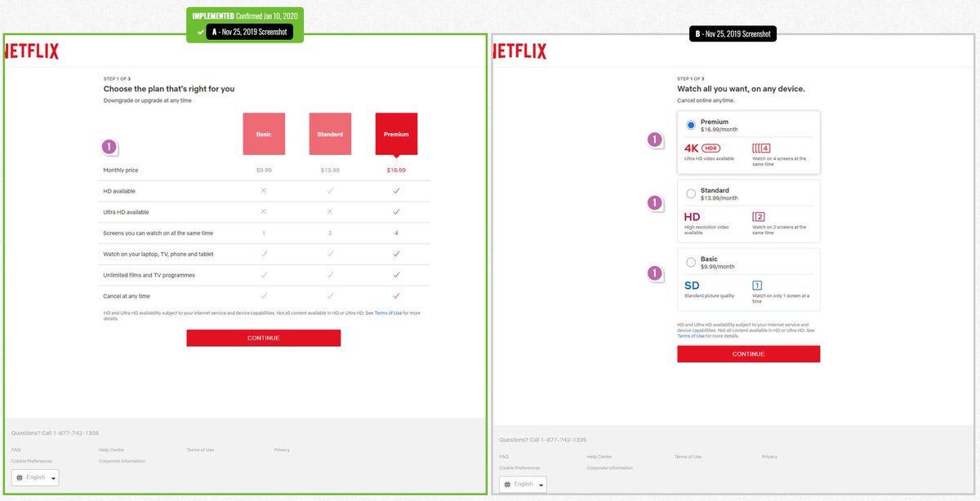Image resolution: width=980 pixels, height=501 pixels.
Task: Click the SD icon in Basic card
Action: pyautogui.click(x=691, y=286)
